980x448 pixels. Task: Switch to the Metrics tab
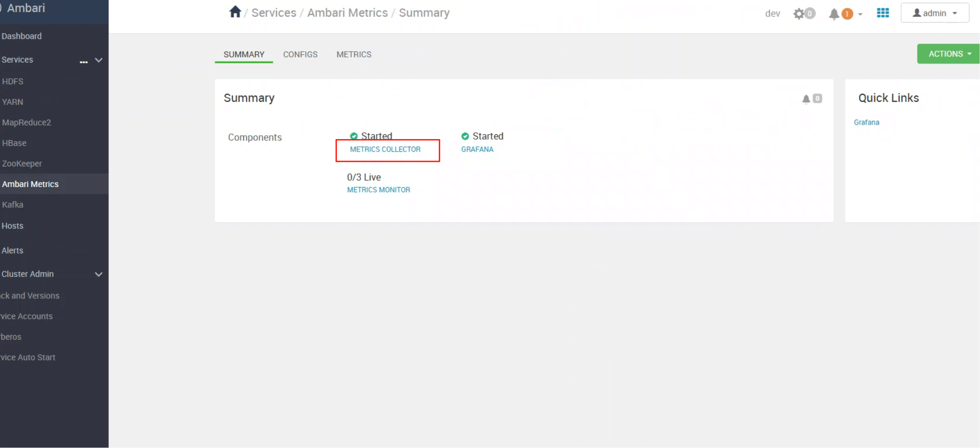tap(353, 55)
